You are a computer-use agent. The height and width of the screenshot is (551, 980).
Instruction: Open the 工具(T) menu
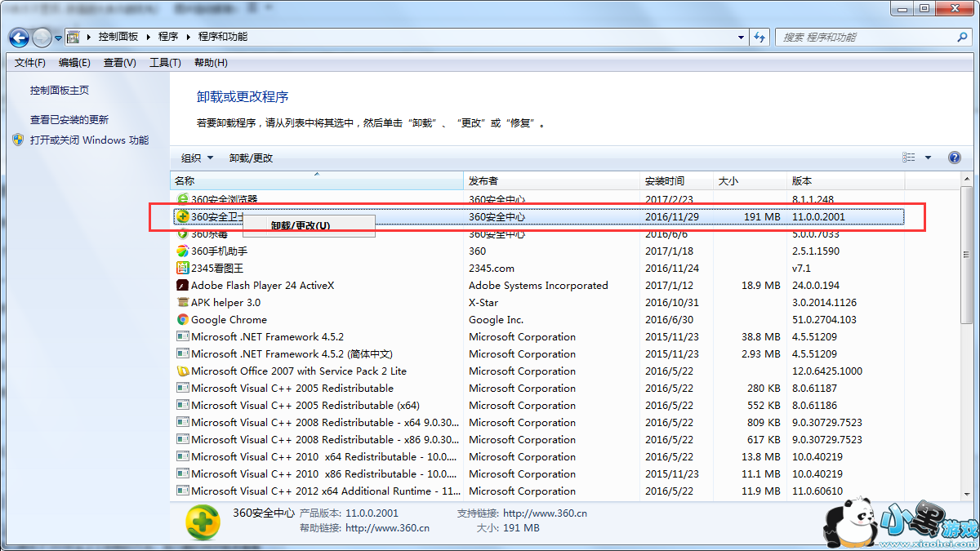click(x=165, y=63)
